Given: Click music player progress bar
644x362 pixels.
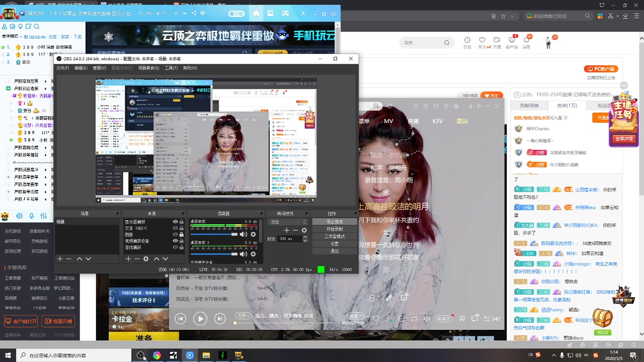Looking at the screenshot, I should coord(284,323).
